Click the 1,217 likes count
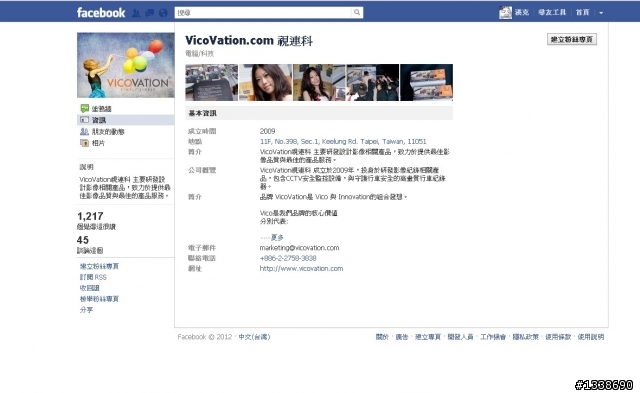The height and width of the screenshot is (393, 640). (90, 216)
